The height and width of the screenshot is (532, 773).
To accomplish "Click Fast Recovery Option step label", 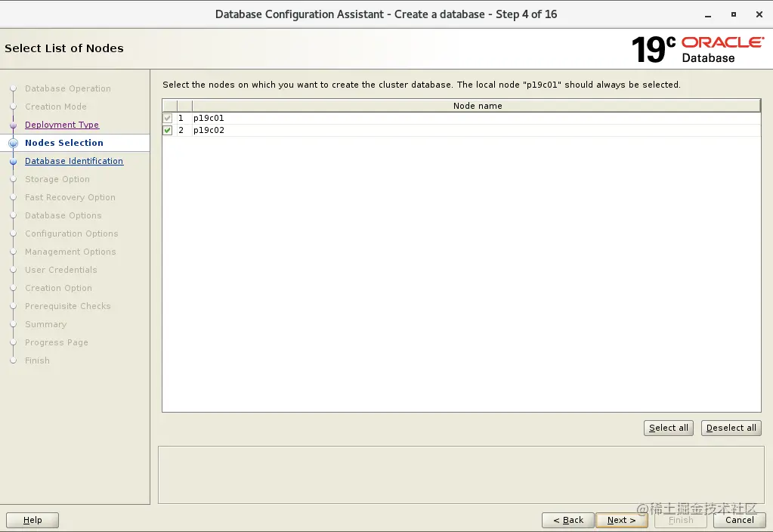I will (70, 197).
